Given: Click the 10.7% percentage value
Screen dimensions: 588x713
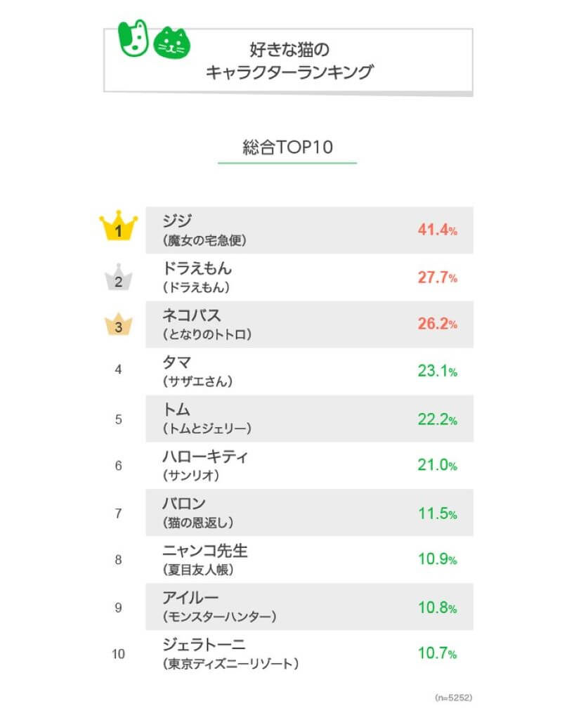Looking at the screenshot, I should click(x=437, y=654).
